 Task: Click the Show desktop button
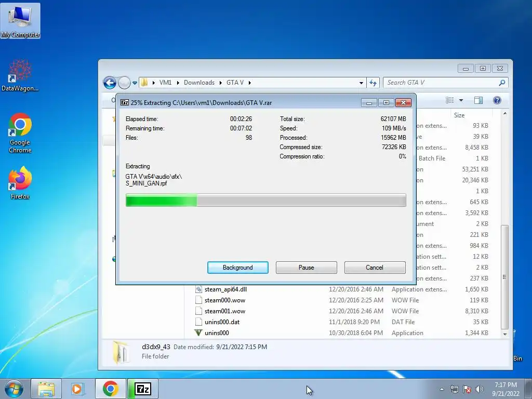tap(528, 389)
